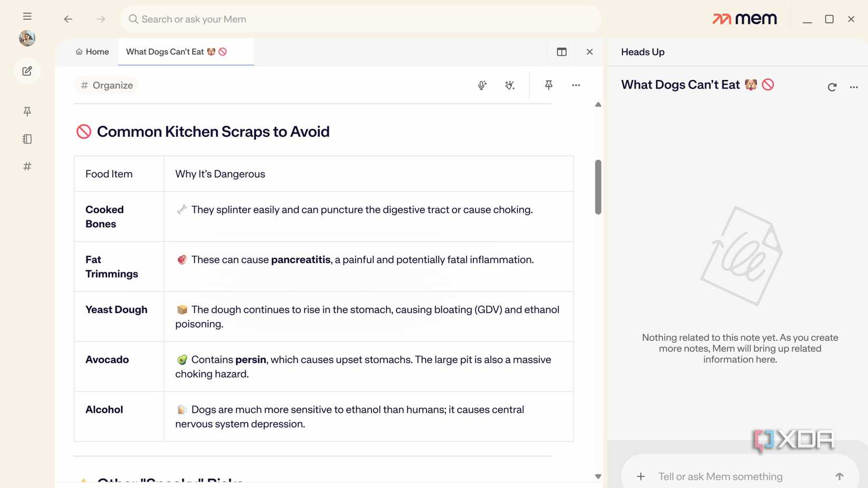Open the note's more options menu

click(576, 85)
